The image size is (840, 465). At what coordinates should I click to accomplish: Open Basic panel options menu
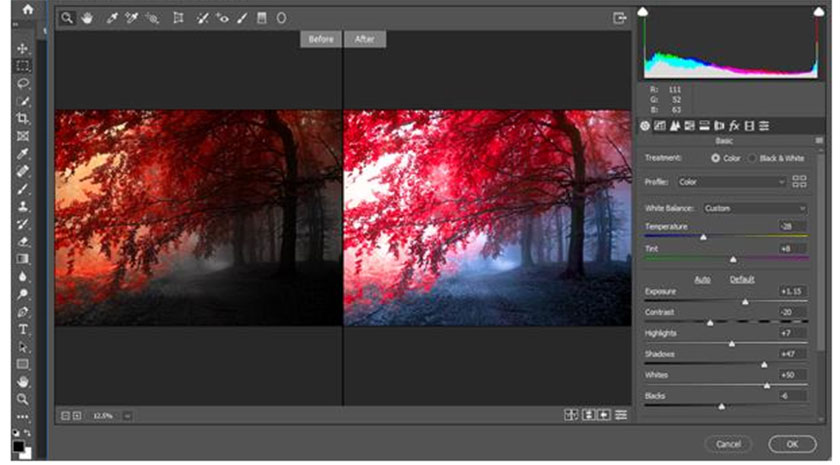pyautogui.click(x=819, y=140)
